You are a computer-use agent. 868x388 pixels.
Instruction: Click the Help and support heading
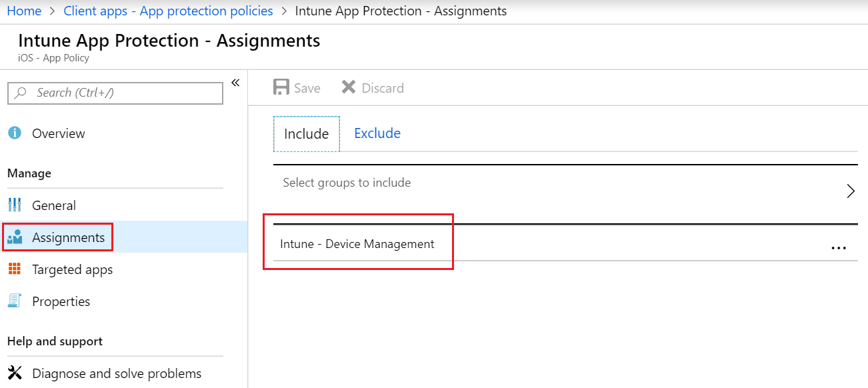[55, 341]
